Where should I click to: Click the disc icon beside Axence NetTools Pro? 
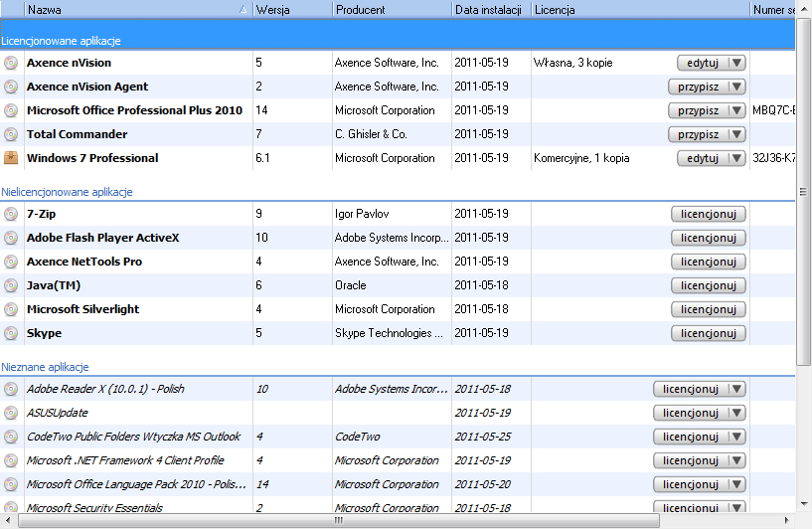pyautogui.click(x=11, y=262)
